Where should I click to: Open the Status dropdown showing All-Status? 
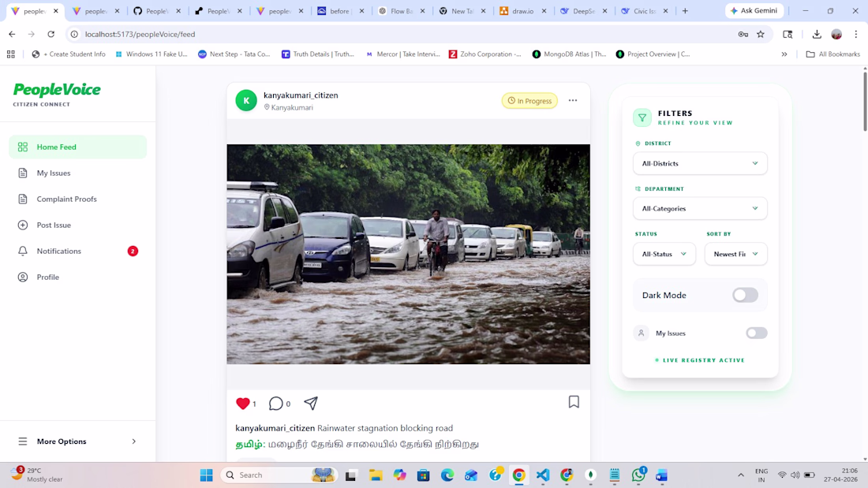(664, 254)
